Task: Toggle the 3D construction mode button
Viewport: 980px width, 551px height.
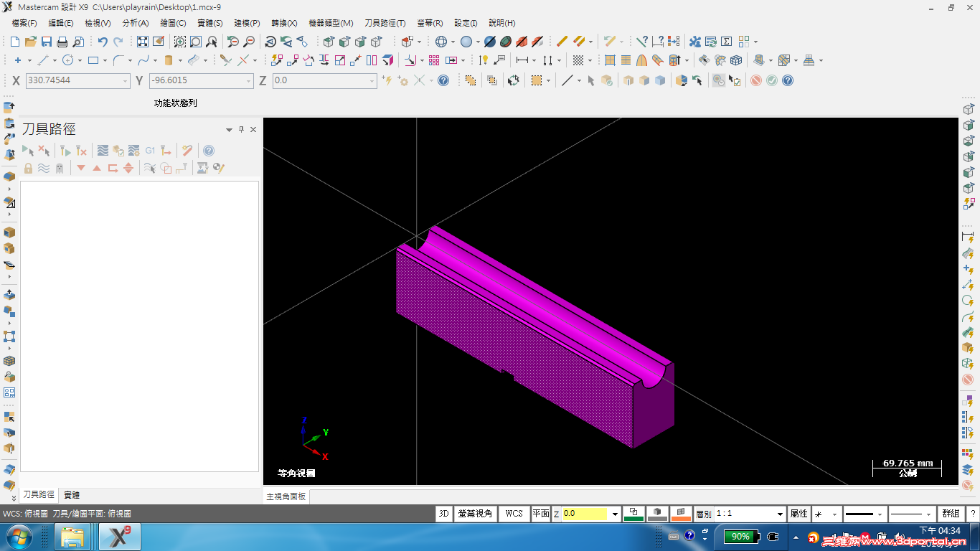Action: click(444, 514)
